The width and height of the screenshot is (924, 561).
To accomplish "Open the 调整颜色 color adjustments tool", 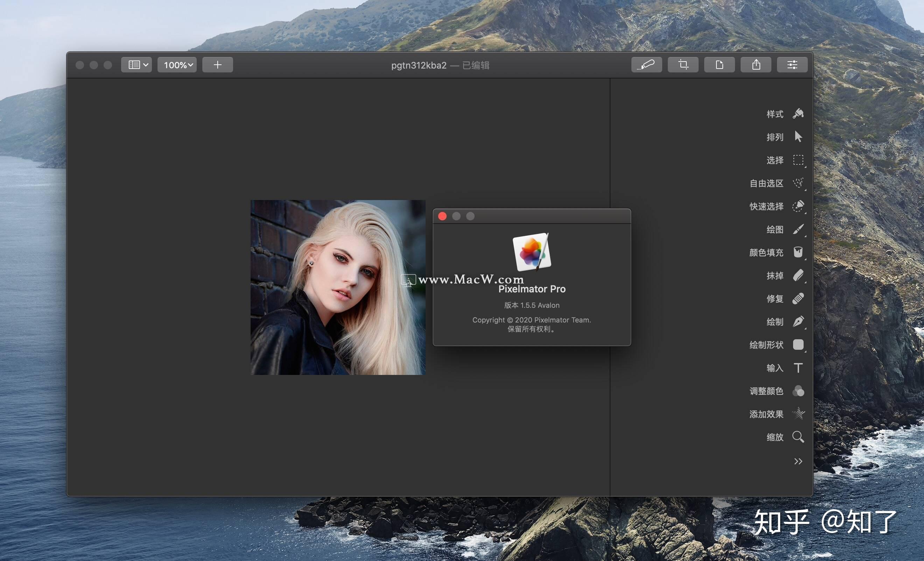I will pyautogui.click(x=798, y=391).
